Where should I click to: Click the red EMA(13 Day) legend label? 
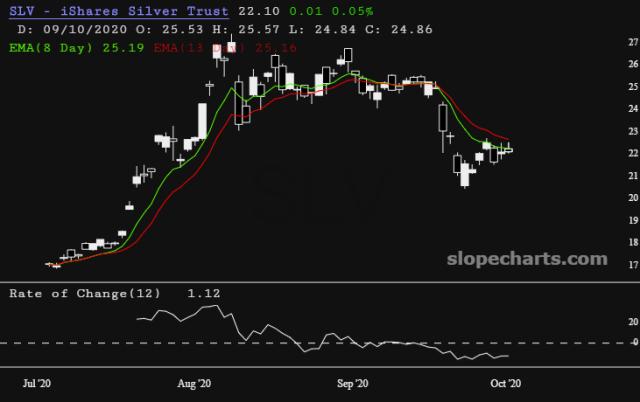pyautogui.click(x=225, y=48)
